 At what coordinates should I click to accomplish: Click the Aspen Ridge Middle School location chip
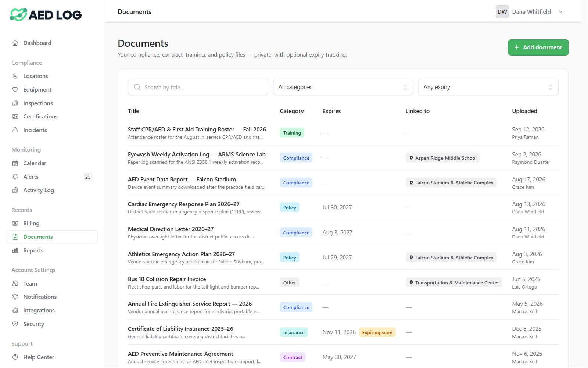(x=442, y=158)
